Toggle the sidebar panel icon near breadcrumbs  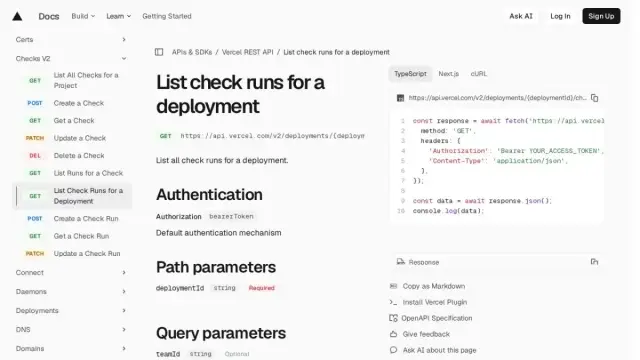pos(159,52)
